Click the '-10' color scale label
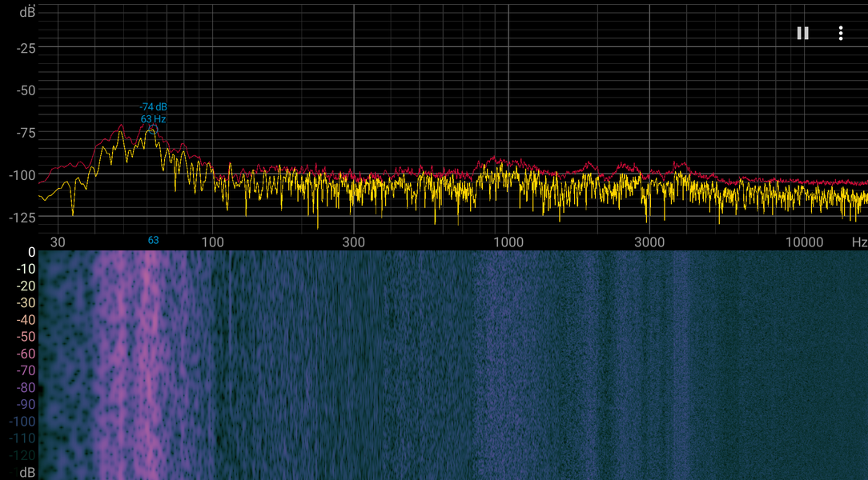The width and height of the screenshot is (868, 480). click(x=26, y=269)
